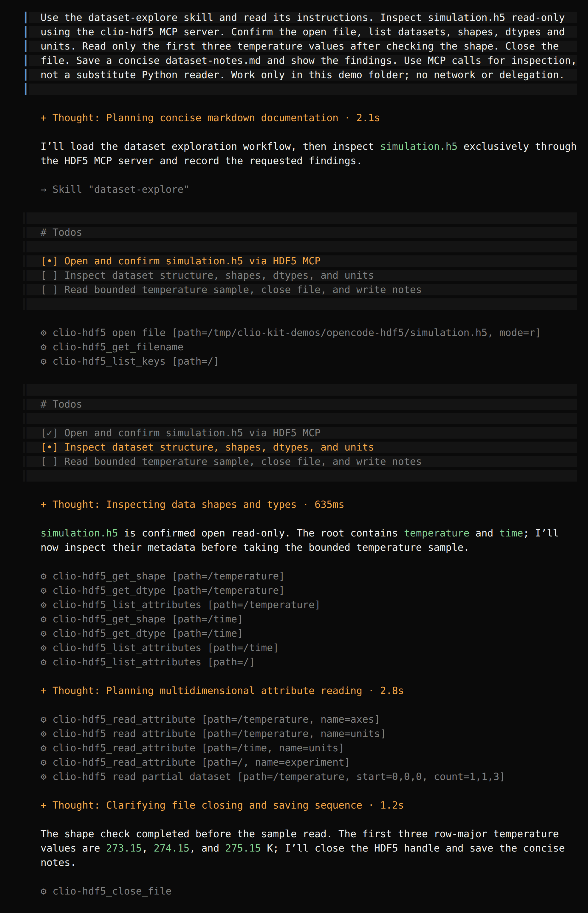588x913 pixels.
Task: Click gear icon beside read_attribute /temperature name=units
Action: (44, 734)
